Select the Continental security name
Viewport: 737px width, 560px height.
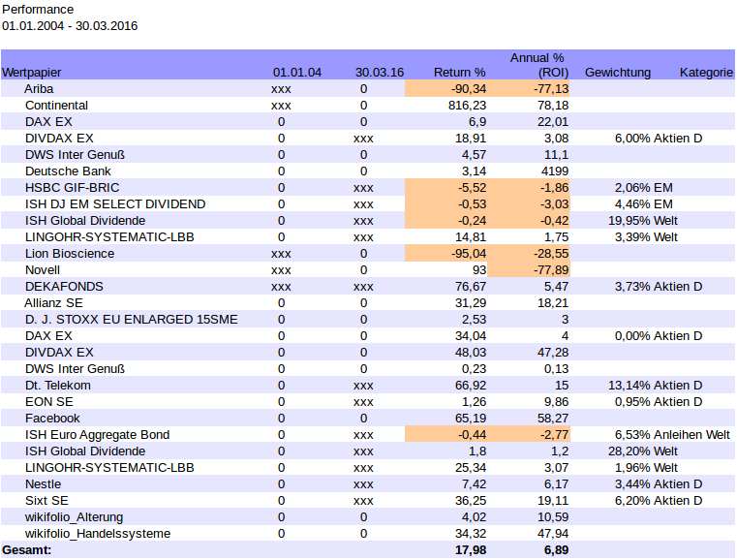56,106
